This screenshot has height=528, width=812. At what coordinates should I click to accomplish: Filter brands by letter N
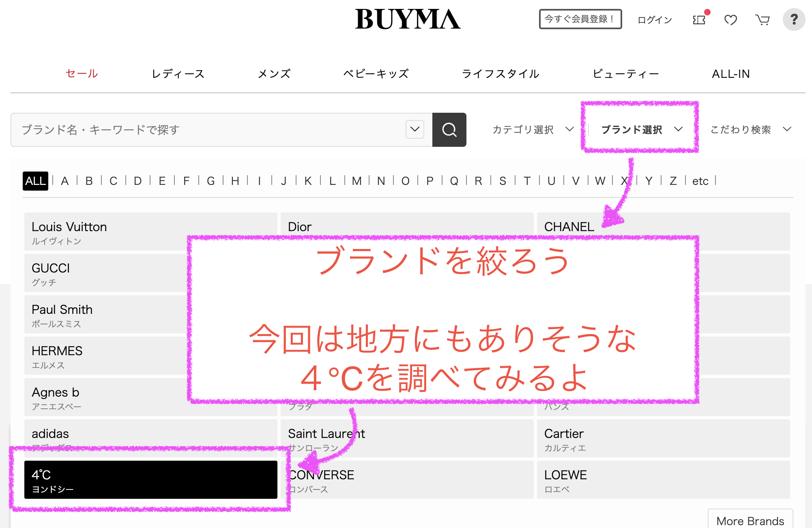pos(381,181)
